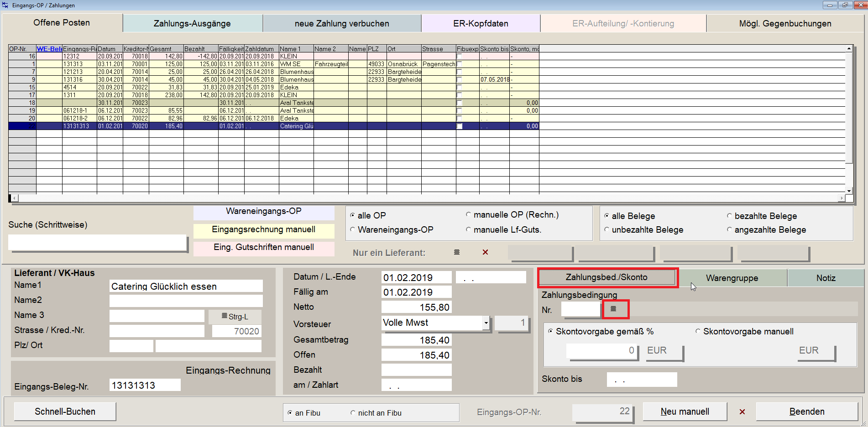Click the Skonto percent value field
The height and width of the screenshot is (427, 868).
point(602,351)
